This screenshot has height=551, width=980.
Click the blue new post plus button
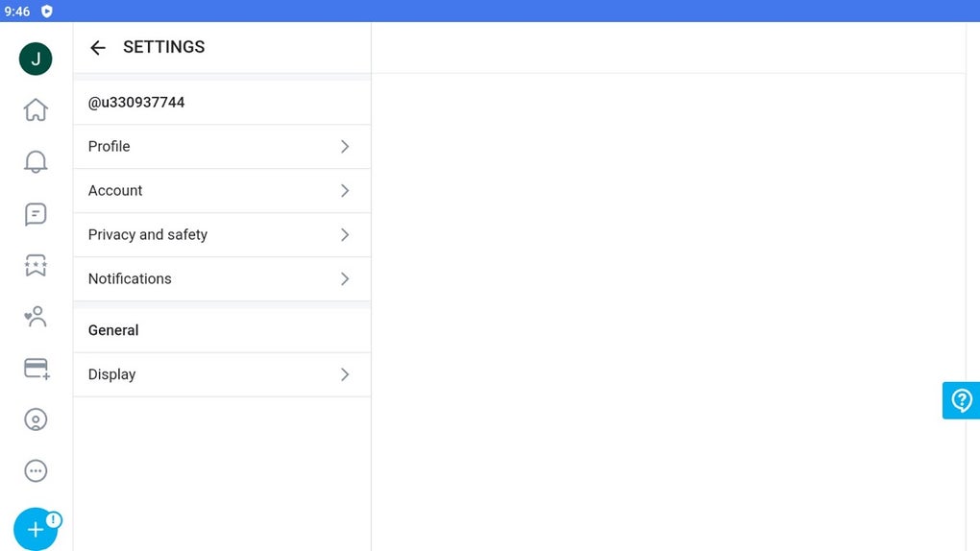(36, 529)
